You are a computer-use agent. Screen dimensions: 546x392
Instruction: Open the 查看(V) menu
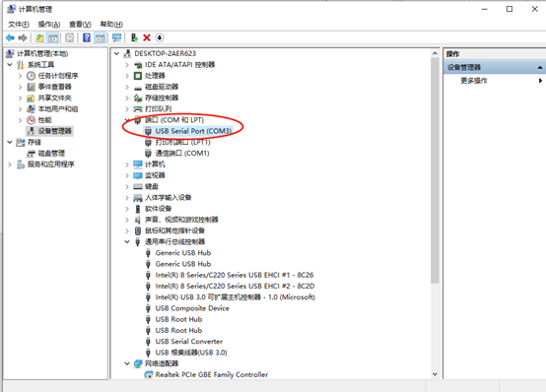coord(80,24)
